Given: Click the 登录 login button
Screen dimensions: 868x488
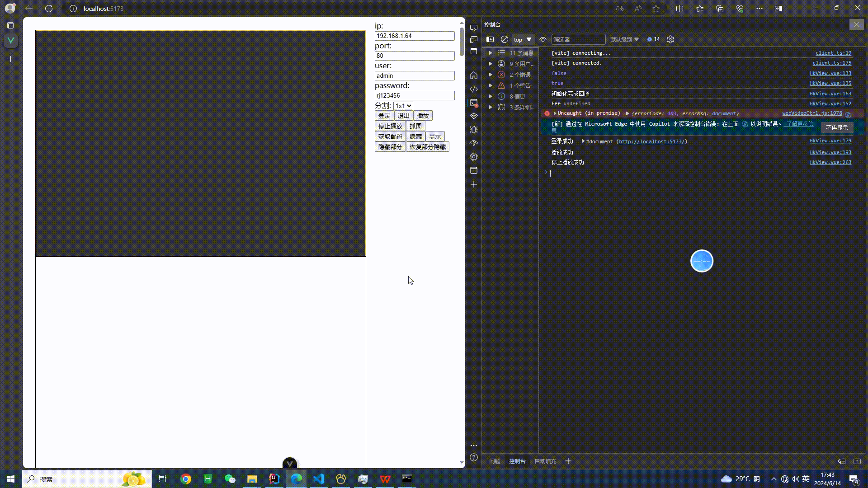Looking at the screenshot, I should pyautogui.click(x=384, y=115).
